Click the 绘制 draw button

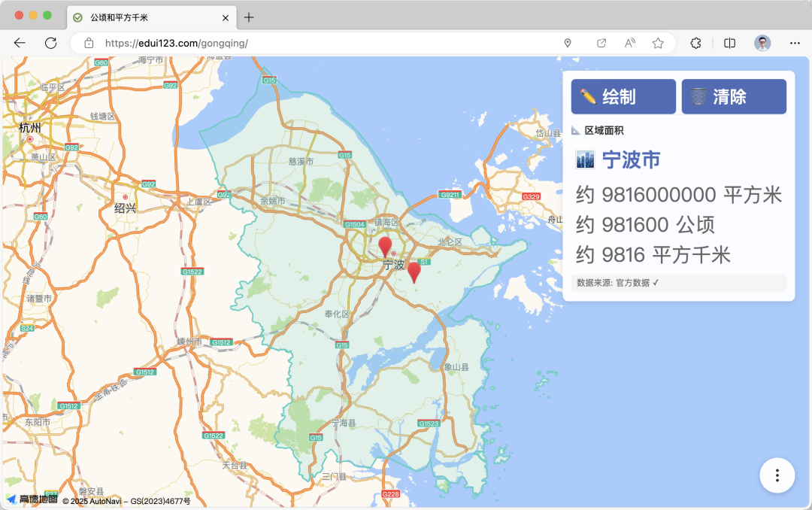[x=623, y=96]
